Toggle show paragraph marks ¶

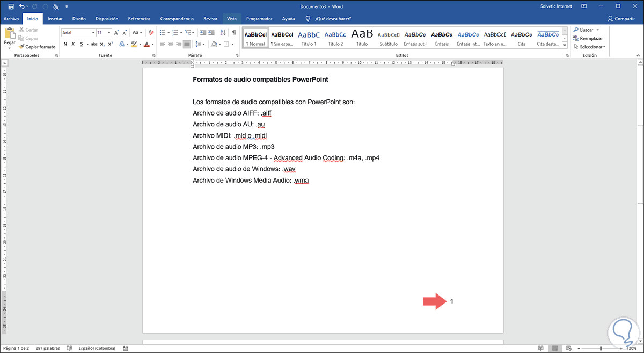234,32
